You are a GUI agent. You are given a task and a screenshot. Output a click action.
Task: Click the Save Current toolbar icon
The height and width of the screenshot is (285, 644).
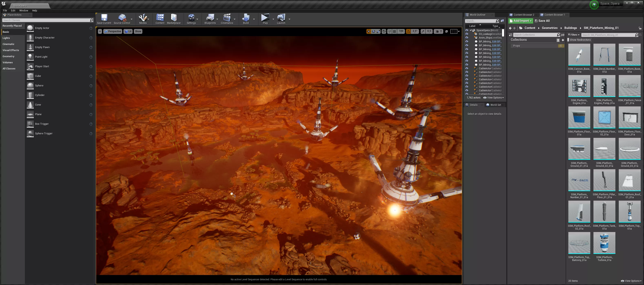[x=104, y=19]
